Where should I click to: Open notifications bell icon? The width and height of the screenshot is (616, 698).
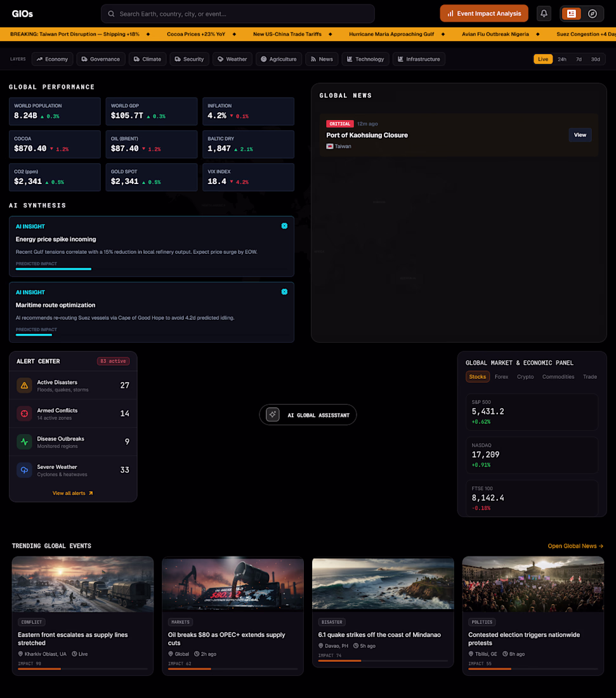click(x=544, y=14)
